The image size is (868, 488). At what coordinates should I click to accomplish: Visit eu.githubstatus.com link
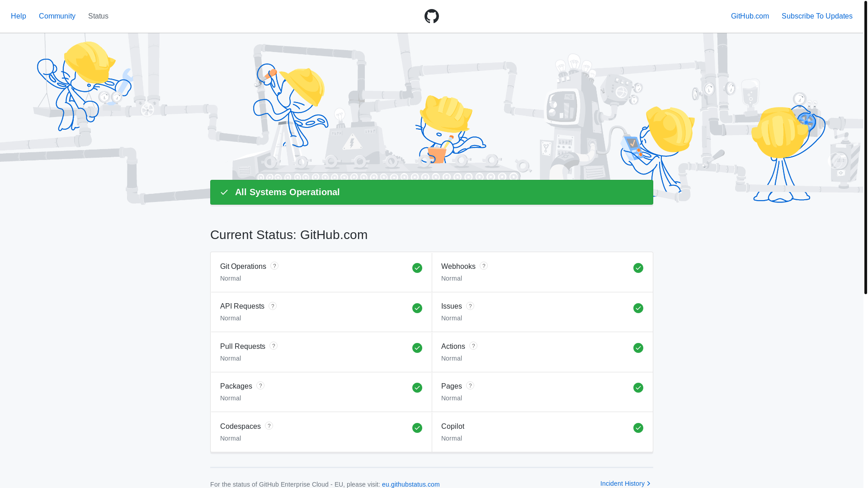(410, 484)
